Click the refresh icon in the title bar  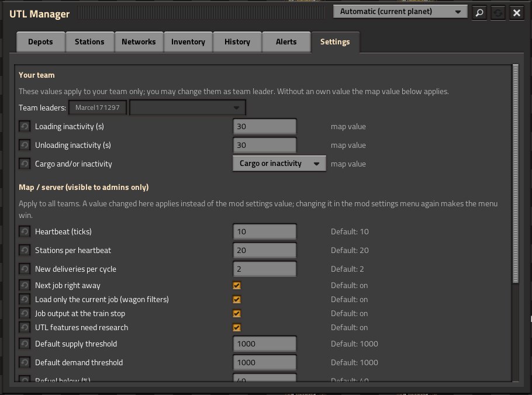pos(498,13)
